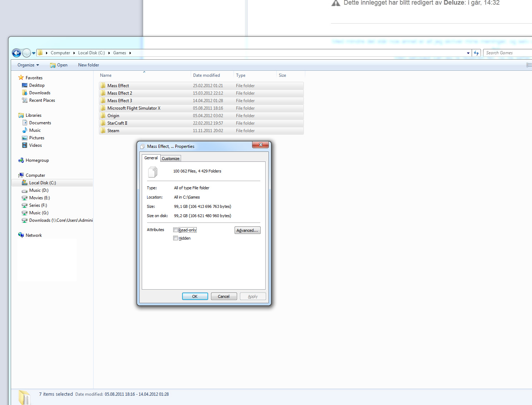Sort by the Type column header

pos(255,75)
